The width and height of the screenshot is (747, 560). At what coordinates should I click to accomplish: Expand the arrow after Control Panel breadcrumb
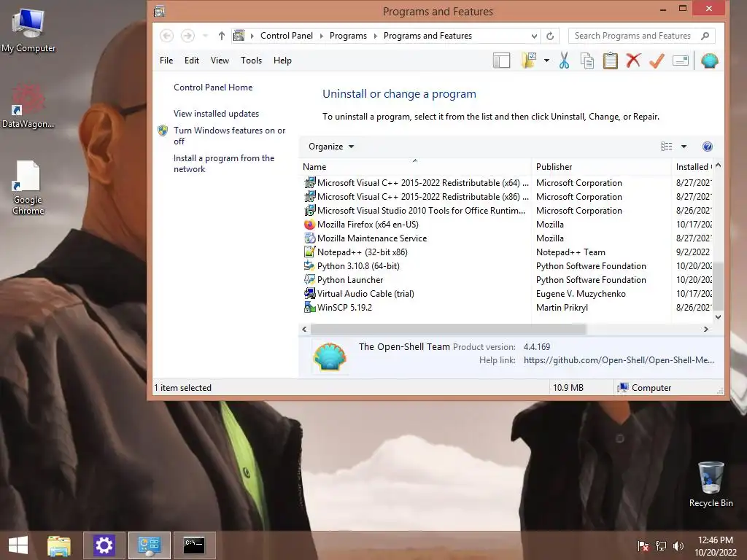click(321, 36)
